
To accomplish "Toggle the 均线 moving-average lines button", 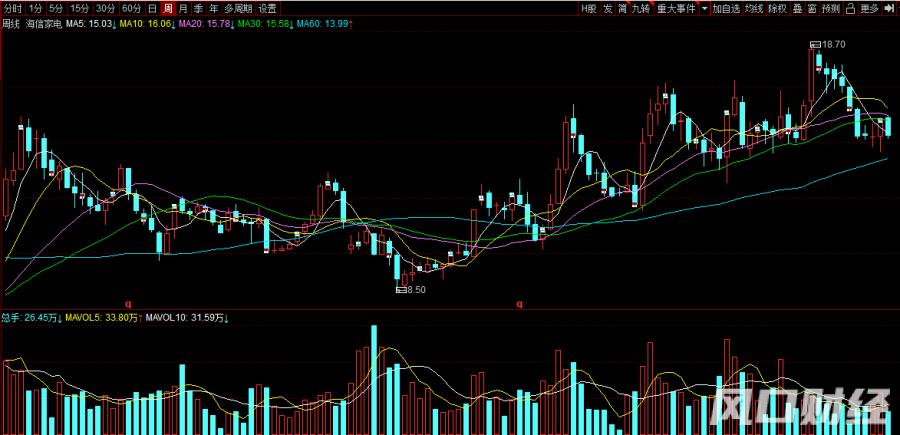I will (754, 8).
